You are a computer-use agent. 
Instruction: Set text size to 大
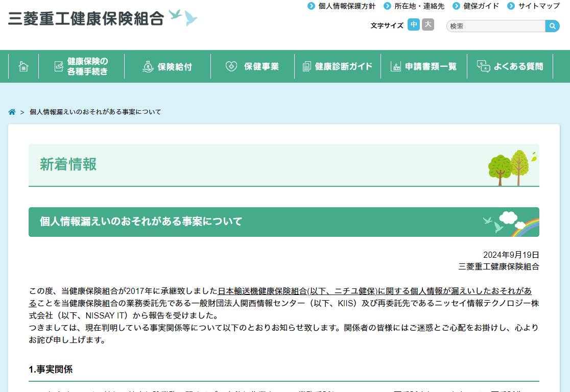(x=428, y=24)
